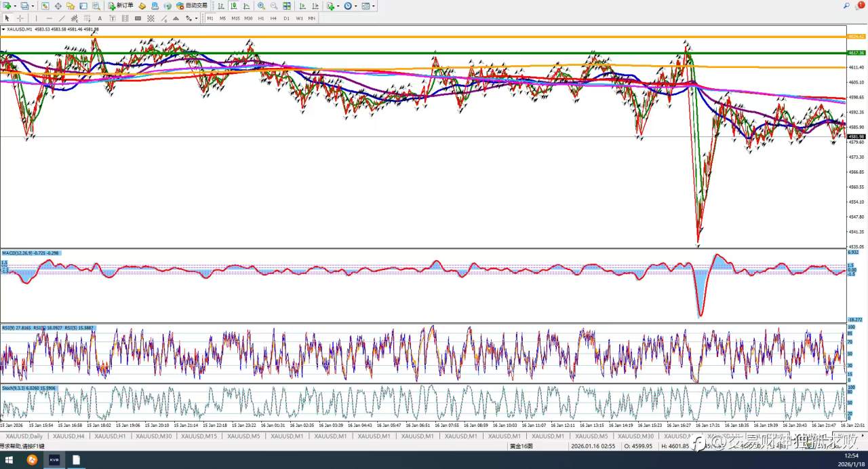Image resolution: width=868 pixels, height=469 pixels.
Task: Switch chart to bar chart
Action: (221, 5)
